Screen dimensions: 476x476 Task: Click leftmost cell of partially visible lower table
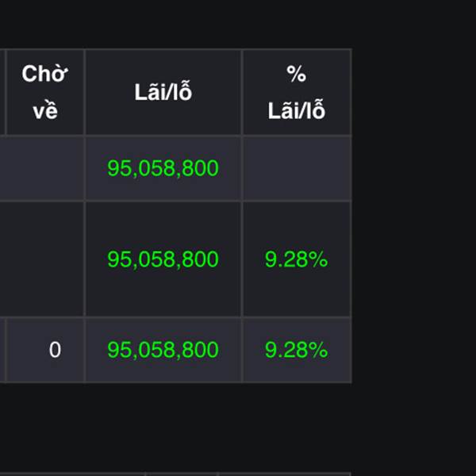[72, 474]
